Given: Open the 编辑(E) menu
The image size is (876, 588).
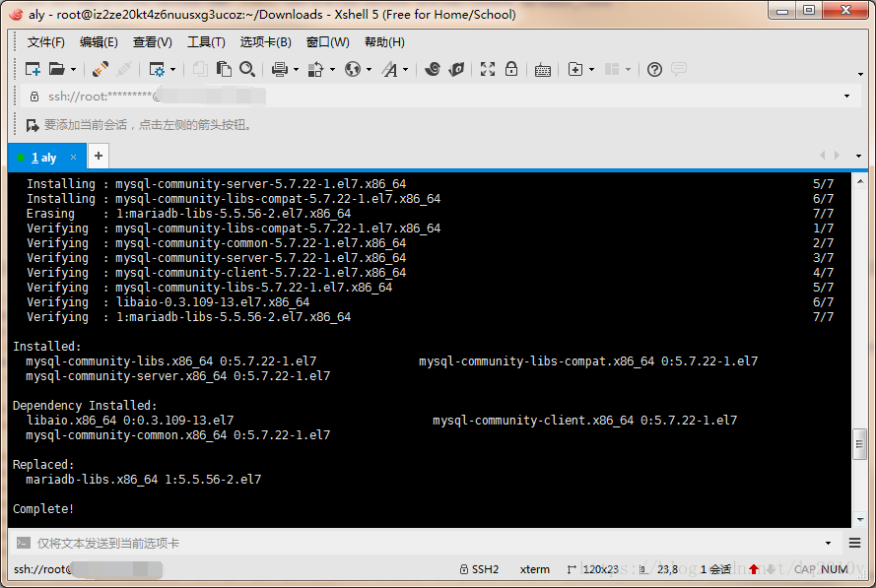Looking at the screenshot, I should [99, 42].
